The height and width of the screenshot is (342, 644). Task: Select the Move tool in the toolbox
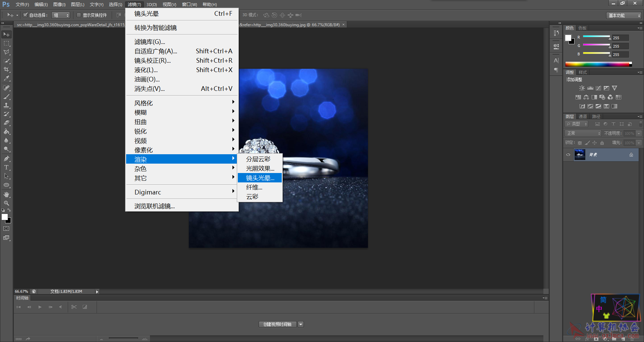6,35
